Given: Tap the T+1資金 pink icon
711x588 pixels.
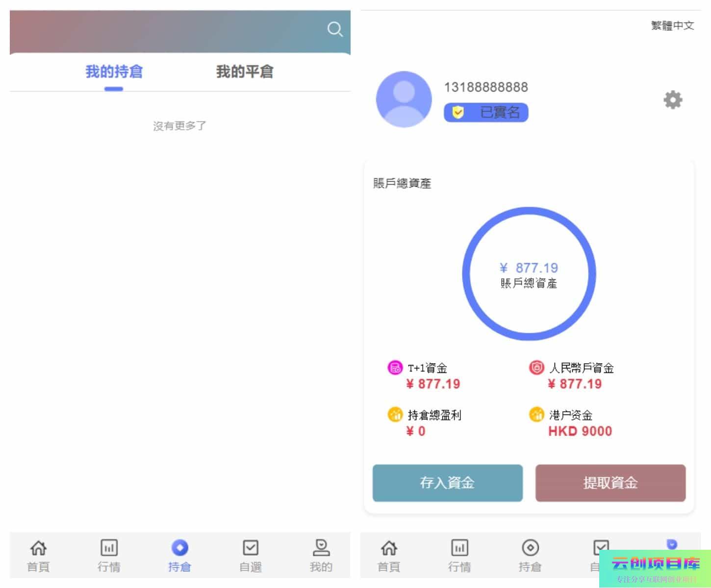Looking at the screenshot, I should pos(395,367).
